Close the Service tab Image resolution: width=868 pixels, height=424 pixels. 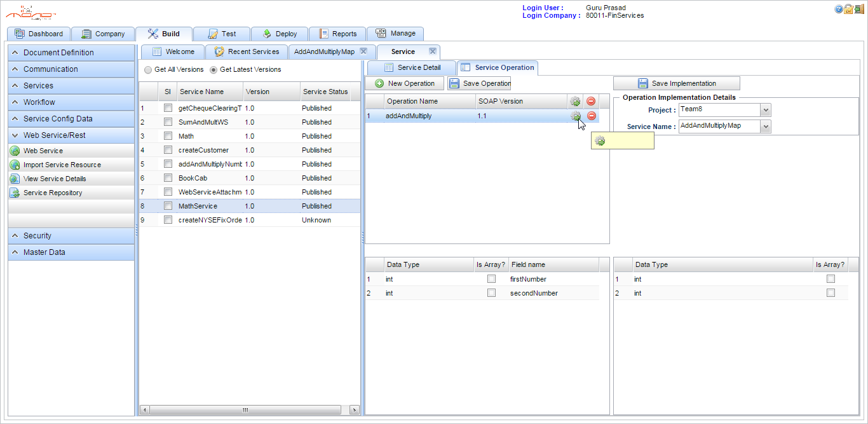point(432,51)
